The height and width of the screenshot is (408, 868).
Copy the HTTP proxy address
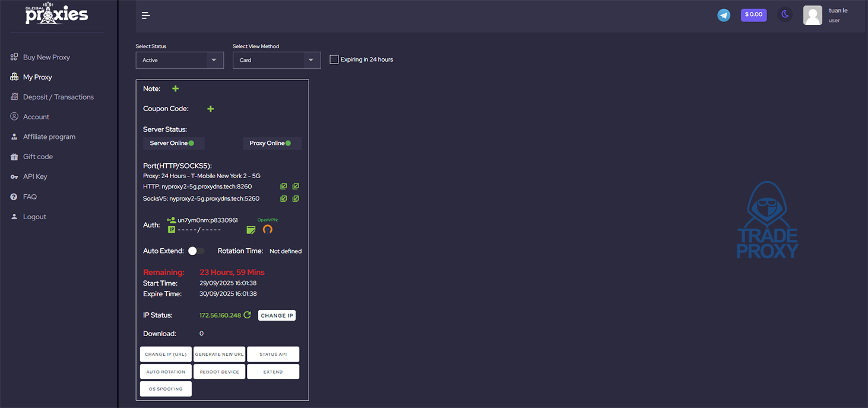(x=283, y=186)
